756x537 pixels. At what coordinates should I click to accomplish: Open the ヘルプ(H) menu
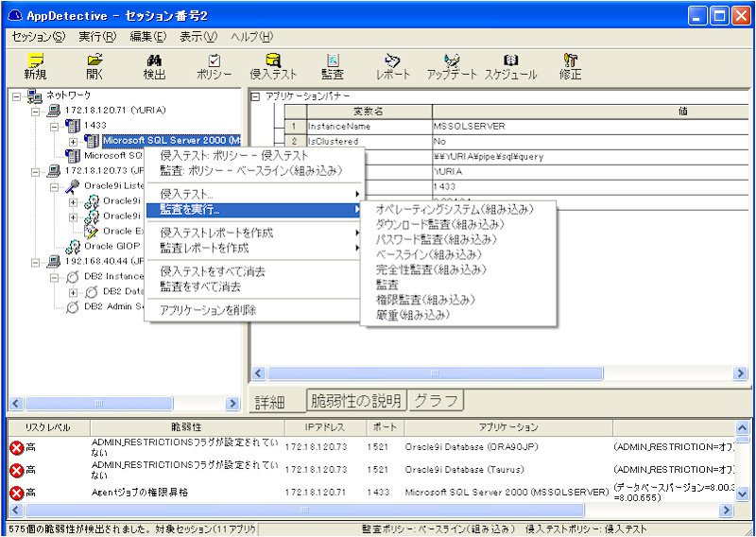pyautogui.click(x=252, y=37)
